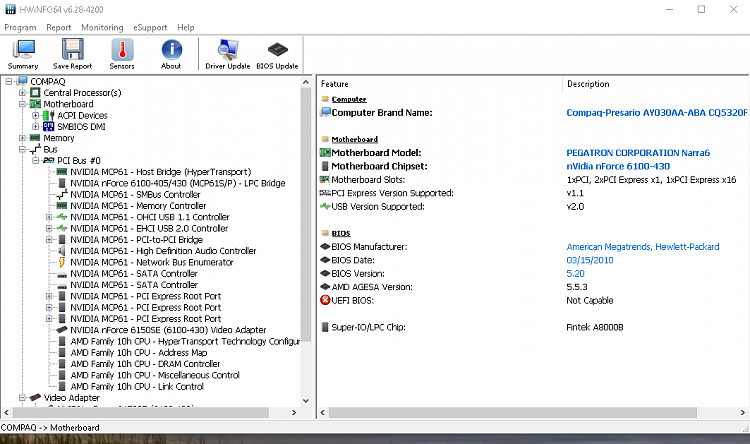Select the Central Processor(s) node icon
Viewport: 750px width, 444px height.
pos(35,92)
